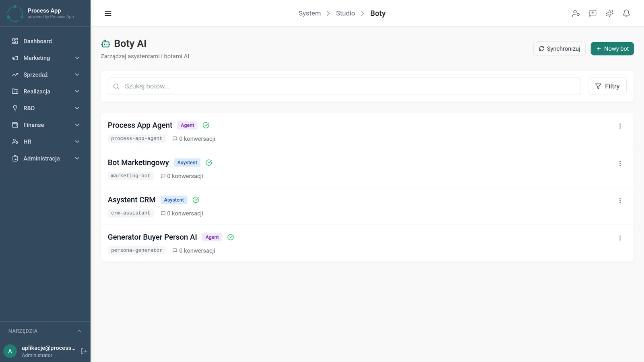Click the log out icon beside the account
The width and height of the screenshot is (644, 362).
[x=84, y=351]
